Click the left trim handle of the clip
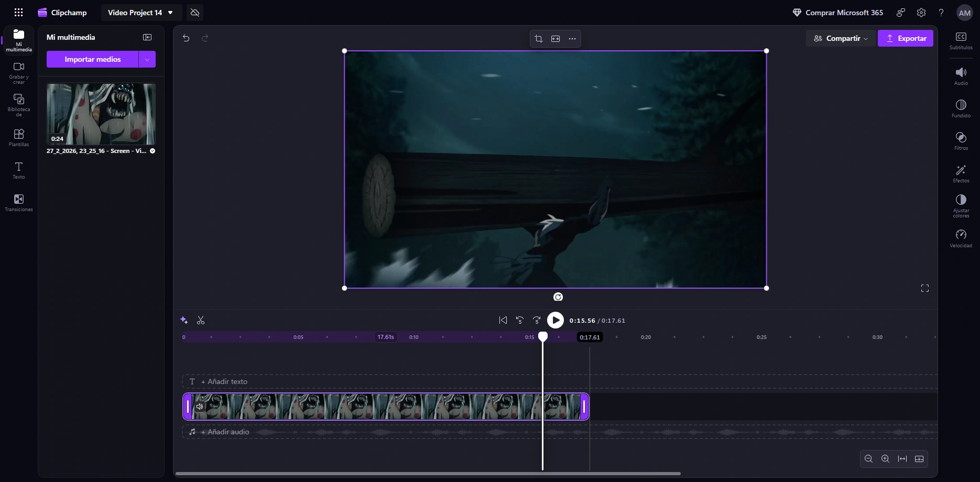The width and height of the screenshot is (980, 482). (x=188, y=407)
